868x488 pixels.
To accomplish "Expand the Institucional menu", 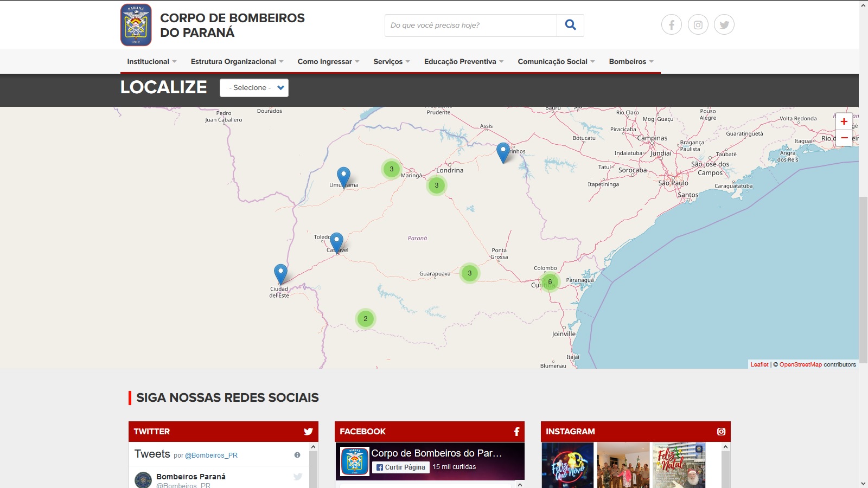I will coord(152,62).
